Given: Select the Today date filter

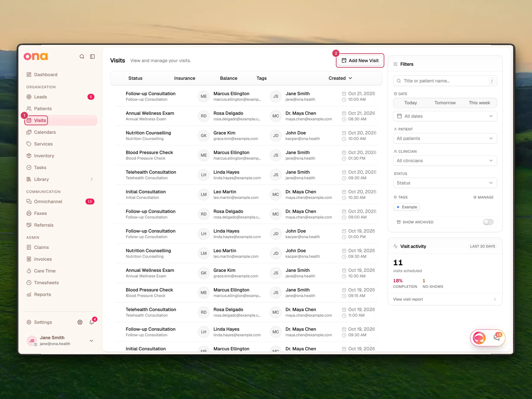Looking at the screenshot, I should 410,103.
